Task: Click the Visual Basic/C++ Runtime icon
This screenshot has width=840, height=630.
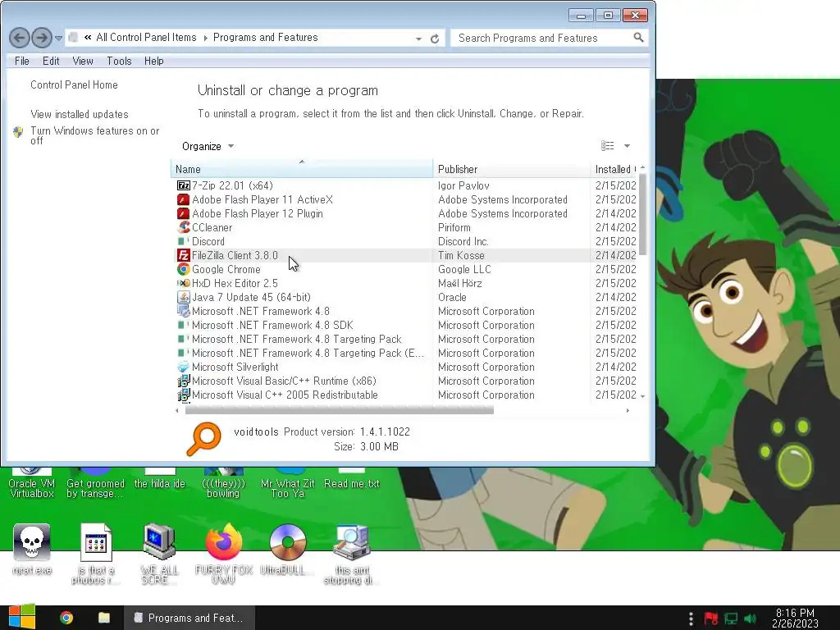Action: 183,381
